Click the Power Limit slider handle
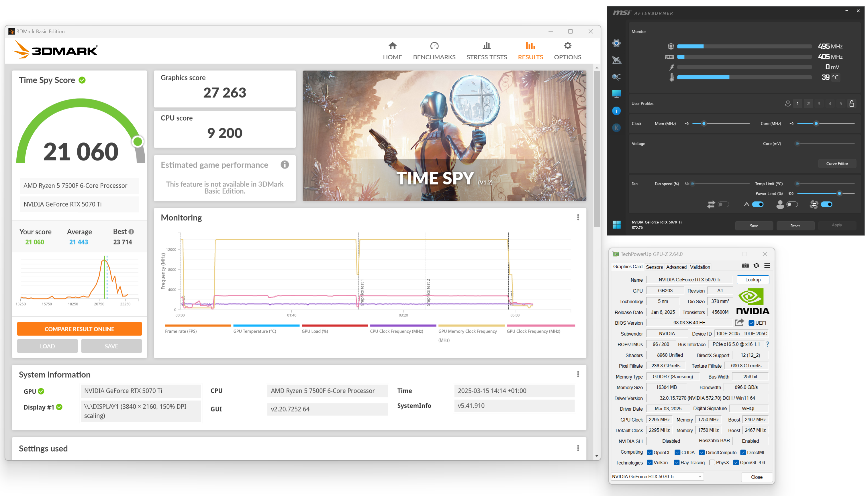 [x=839, y=193]
